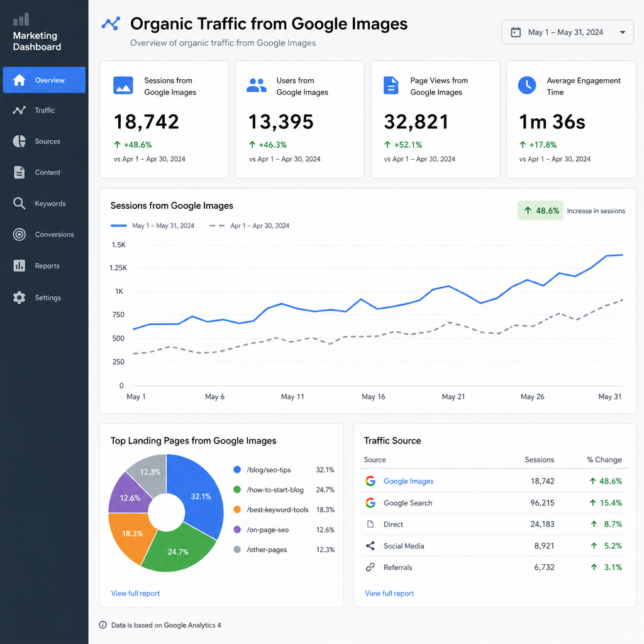Click the blue trend icon beside page title
Screen dimensions: 644x644
pyautogui.click(x=111, y=24)
